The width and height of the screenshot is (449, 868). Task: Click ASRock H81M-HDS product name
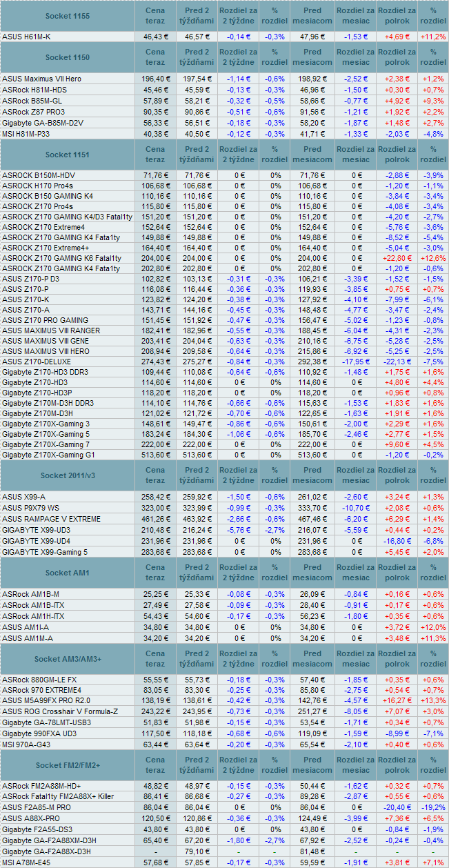click(34, 89)
